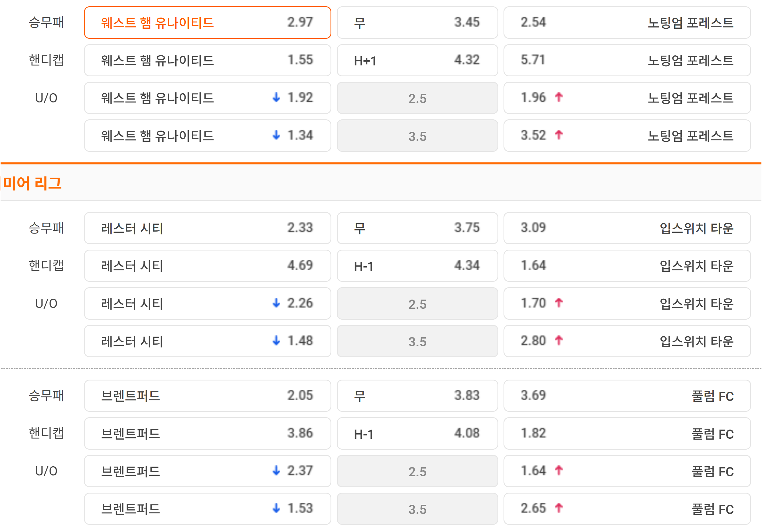Click the 3.5 line cell in 브렌트퍼드 row
Image resolution: width=762 pixels, height=532 pixels.
(x=417, y=509)
